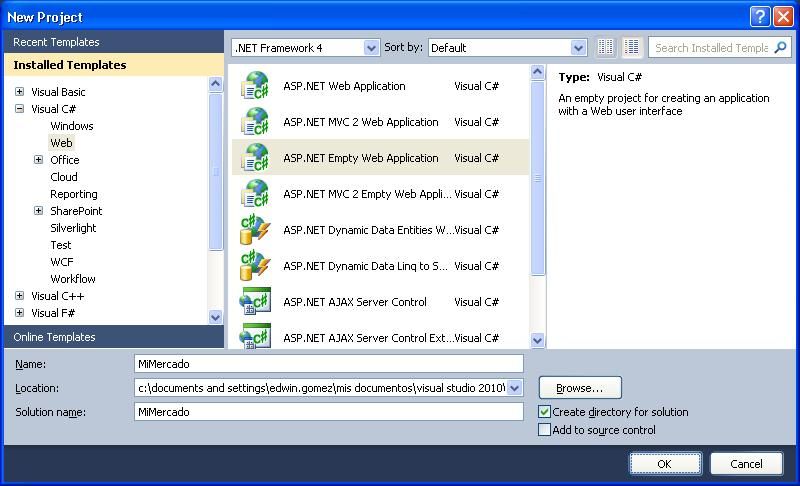This screenshot has height=486, width=800.
Task: Click the category tree scrollbar thumb
Action: click(x=215, y=171)
